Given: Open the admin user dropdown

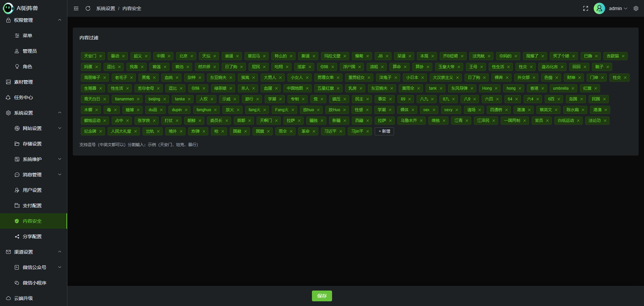Looking at the screenshot, I should click(618, 8).
